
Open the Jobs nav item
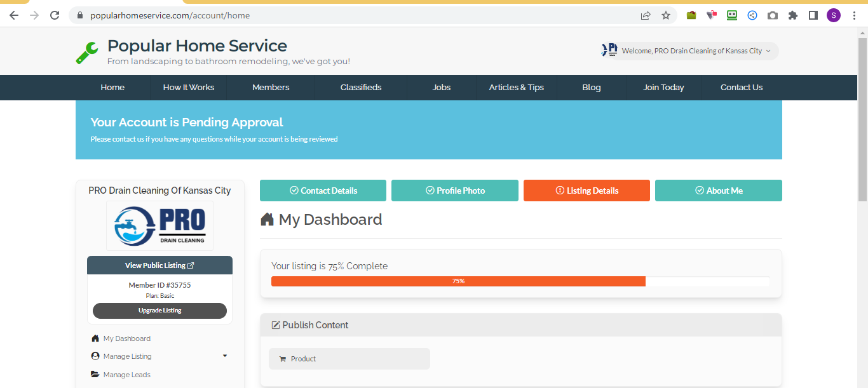pos(442,88)
